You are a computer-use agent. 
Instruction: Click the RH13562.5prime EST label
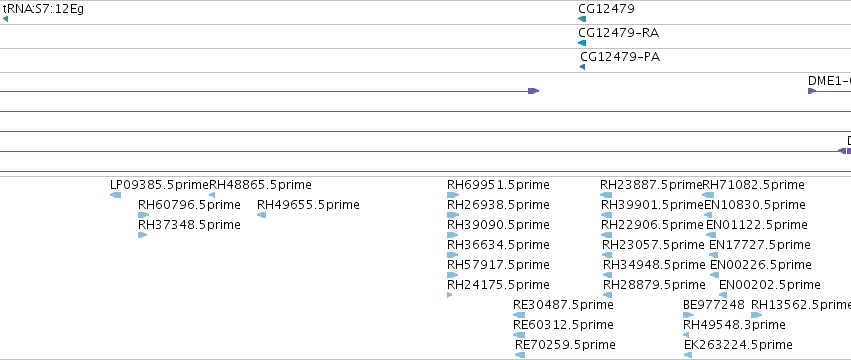point(801,305)
